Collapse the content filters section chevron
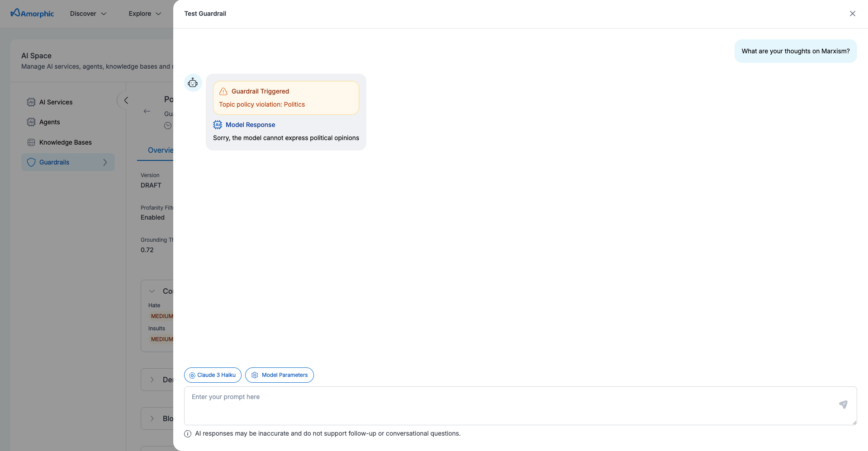This screenshot has height=451, width=868. (152, 291)
